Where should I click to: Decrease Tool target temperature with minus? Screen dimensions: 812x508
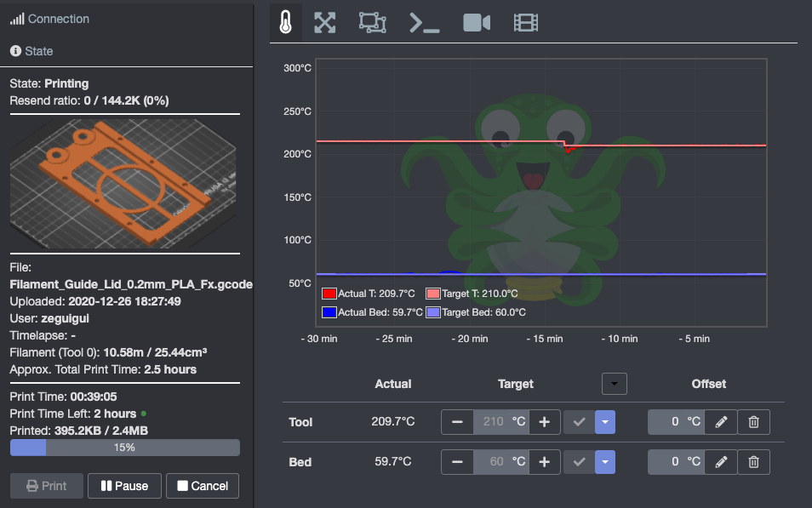[x=457, y=422]
